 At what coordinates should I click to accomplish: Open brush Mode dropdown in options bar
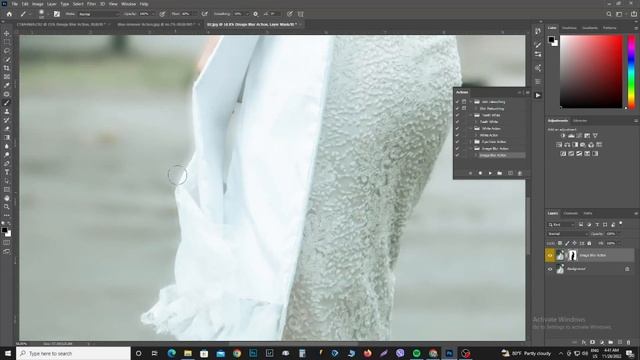point(99,14)
